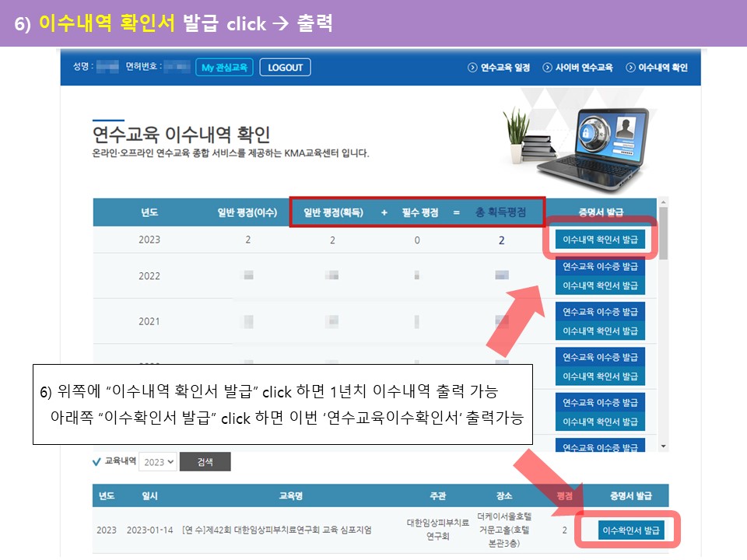
Task: Click 연수교육 이수증 발급 for year 2021
Action: (600, 312)
